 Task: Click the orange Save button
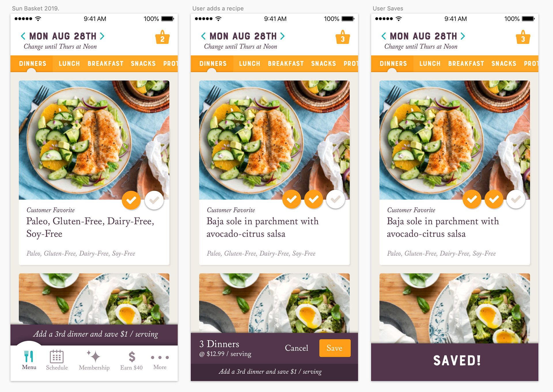pyautogui.click(x=335, y=348)
